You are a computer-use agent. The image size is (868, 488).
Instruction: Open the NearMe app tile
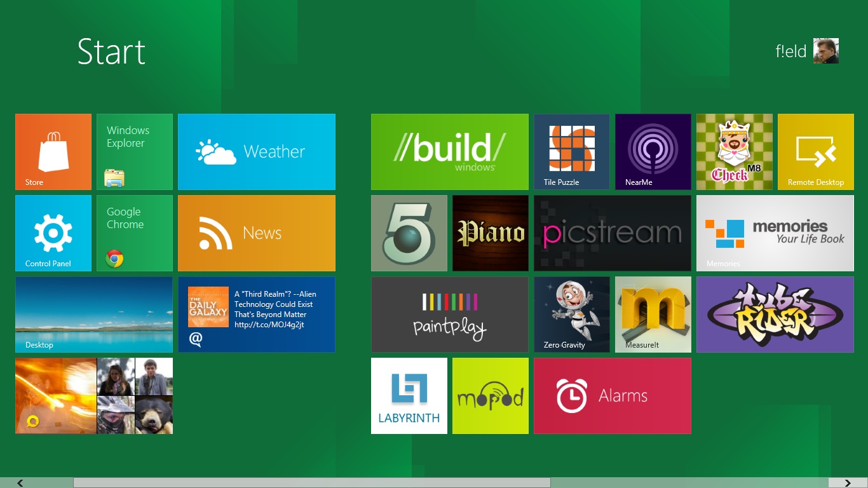tap(653, 152)
